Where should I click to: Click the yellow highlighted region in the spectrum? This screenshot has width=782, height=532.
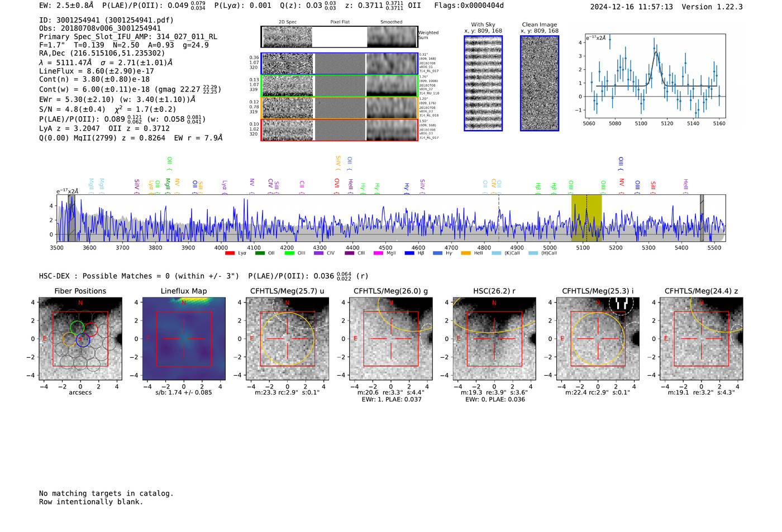tap(586, 218)
